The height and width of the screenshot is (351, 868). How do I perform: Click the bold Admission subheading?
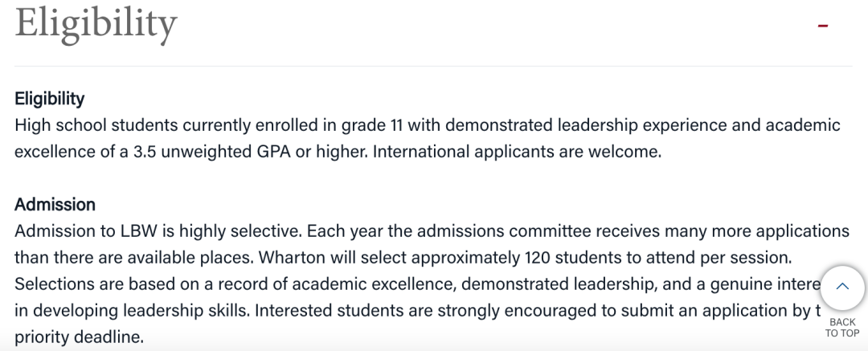pos(55,204)
